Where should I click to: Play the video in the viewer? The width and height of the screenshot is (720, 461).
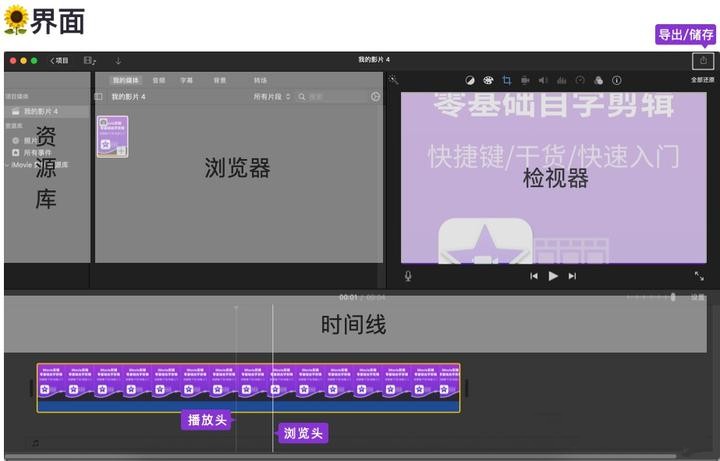[x=553, y=276]
